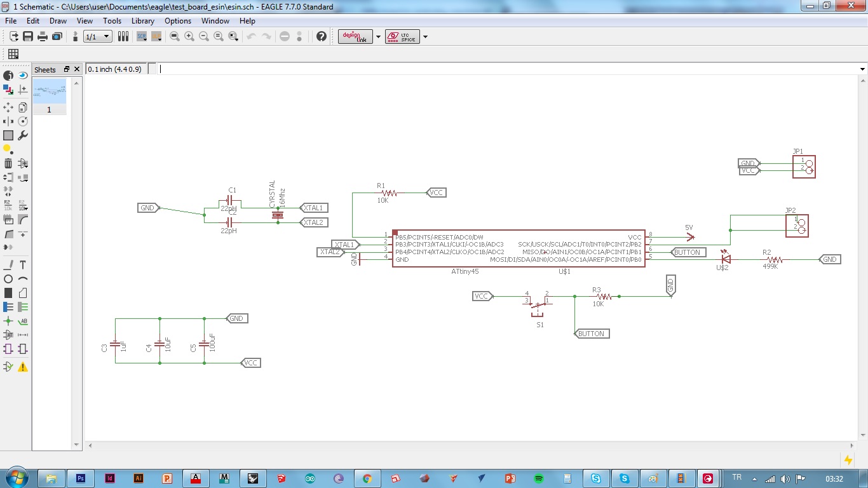The height and width of the screenshot is (488, 868).
Task: Open the Display layers tool
Action: pos(8,90)
